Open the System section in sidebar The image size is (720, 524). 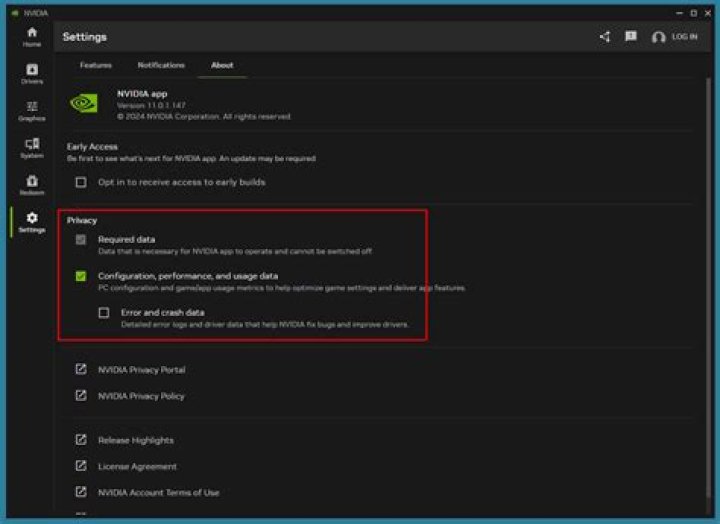coord(32,148)
